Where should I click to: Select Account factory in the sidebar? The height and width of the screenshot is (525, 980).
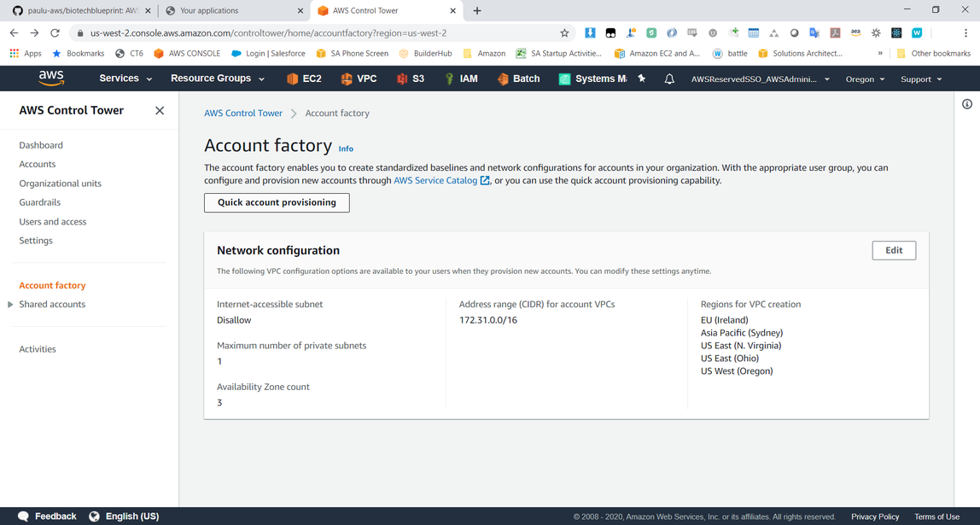tap(52, 286)
